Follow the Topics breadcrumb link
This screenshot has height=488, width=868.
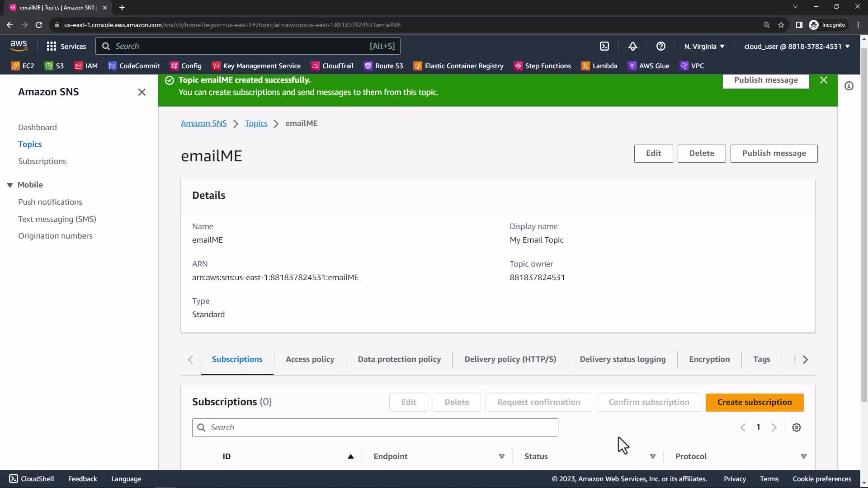pos(256,123)
